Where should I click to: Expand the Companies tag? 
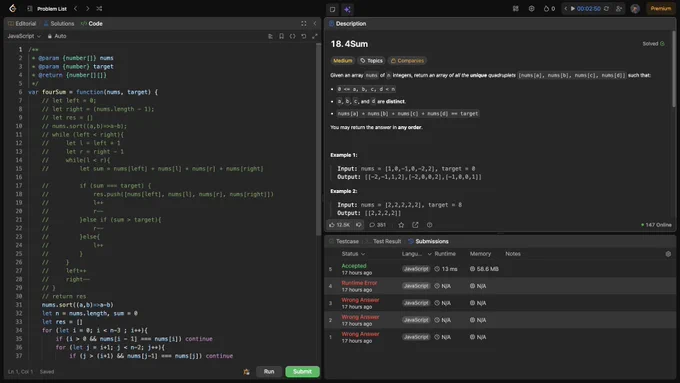coord(407,61)
